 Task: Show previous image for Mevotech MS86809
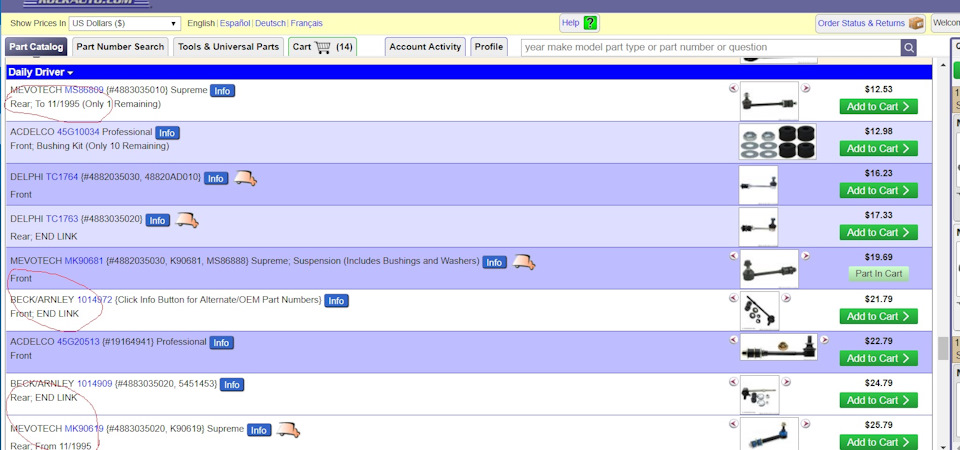pos(733,88)
